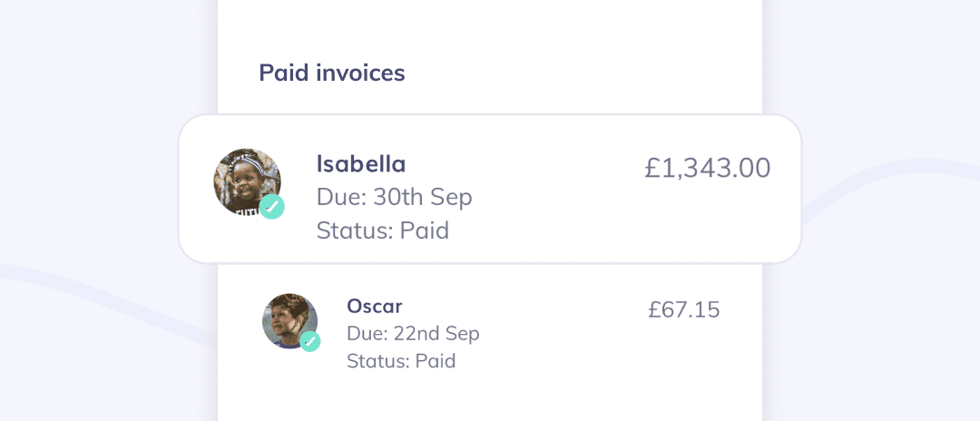The width and height of the screenshot is (980, 421).
Task: Click Oscar's profile photo
Action: point(289,319)
